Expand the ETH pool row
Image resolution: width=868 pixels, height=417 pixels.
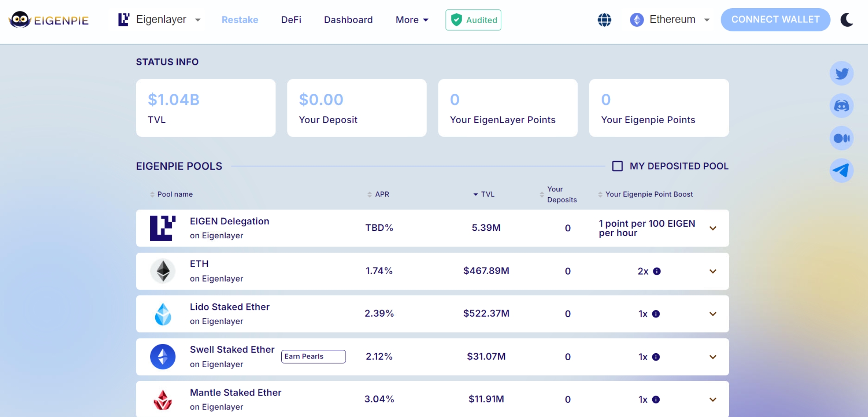(x=713, y=271)
